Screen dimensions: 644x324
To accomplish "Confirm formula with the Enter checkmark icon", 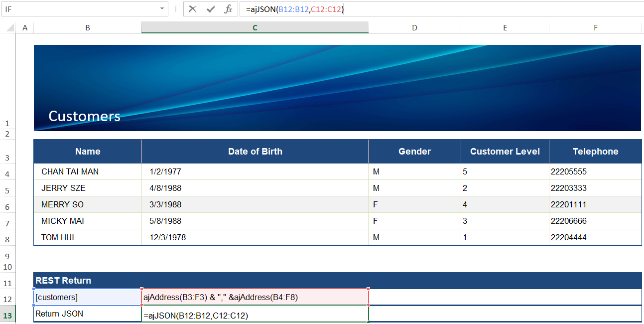I will pyautogui.click(x=211, y=9).
